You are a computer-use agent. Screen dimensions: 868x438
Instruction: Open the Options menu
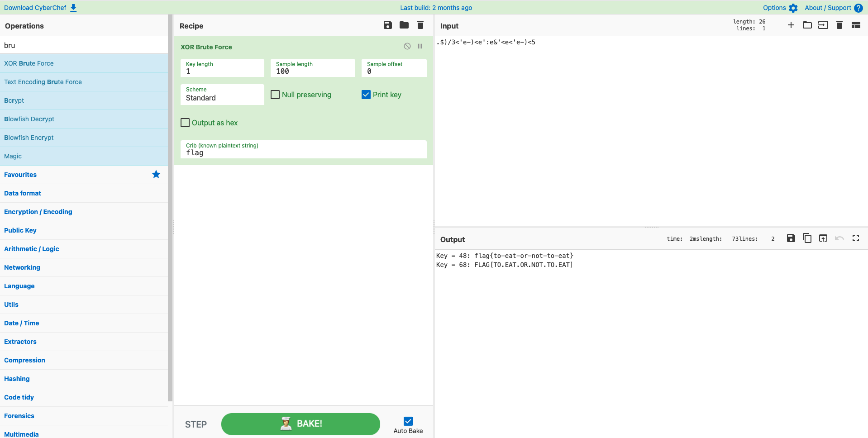[x=780, y=8]
